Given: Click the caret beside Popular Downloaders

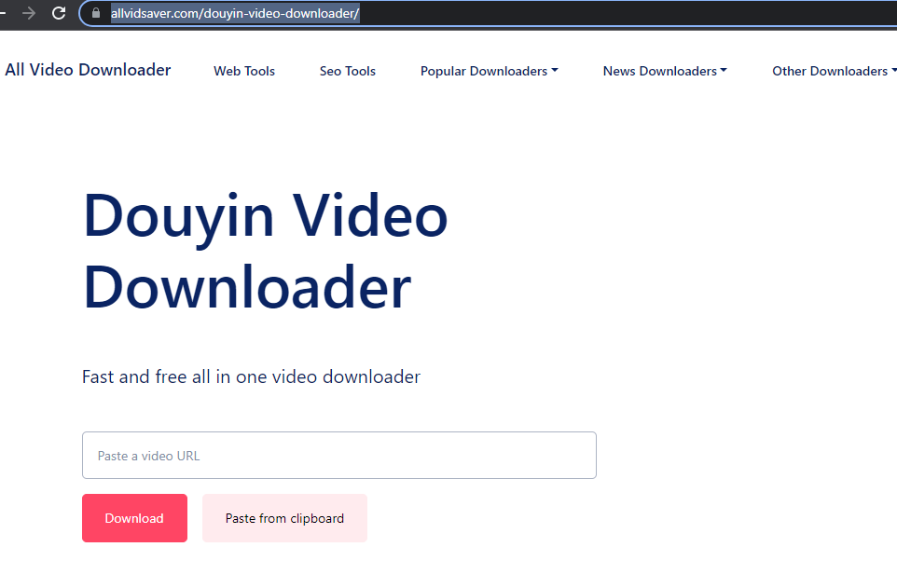Looking at the screenshot, I should point(555,70).
